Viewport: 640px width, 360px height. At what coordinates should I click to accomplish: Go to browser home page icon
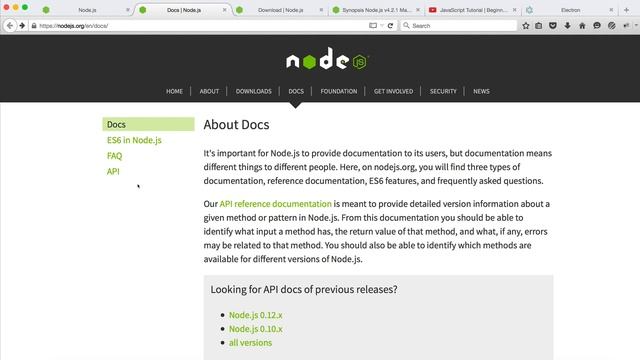(x=582, y=26)
